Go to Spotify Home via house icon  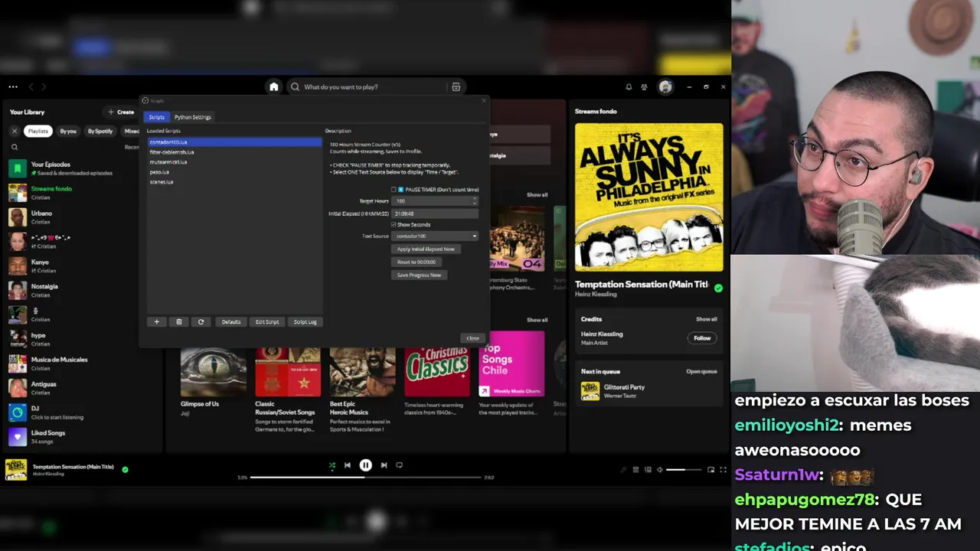273,86
